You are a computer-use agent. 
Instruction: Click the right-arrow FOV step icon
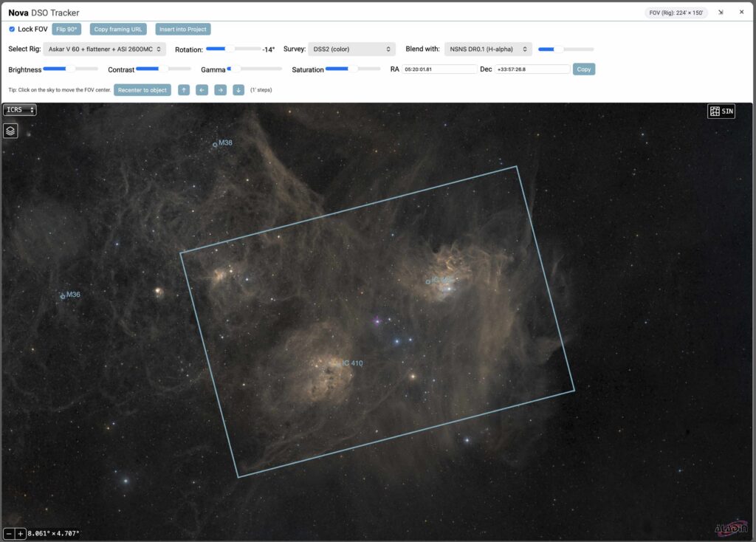[x=220, y=89]
